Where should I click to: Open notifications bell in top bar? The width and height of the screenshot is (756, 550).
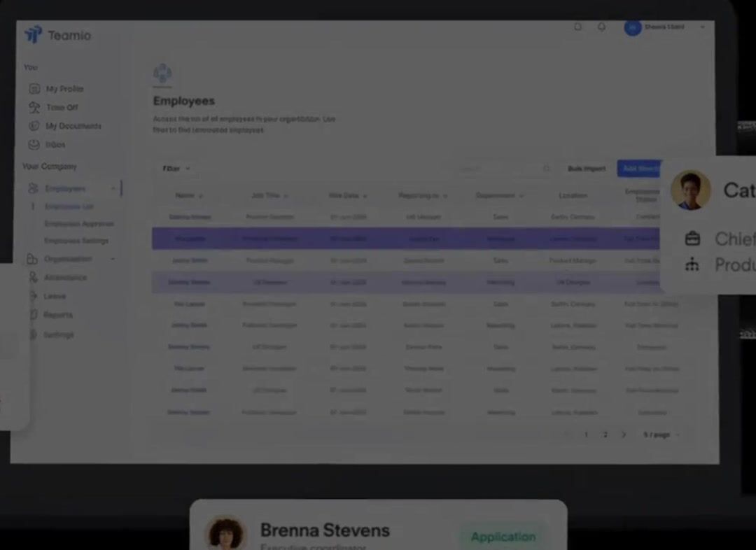[x=601, y=27]
